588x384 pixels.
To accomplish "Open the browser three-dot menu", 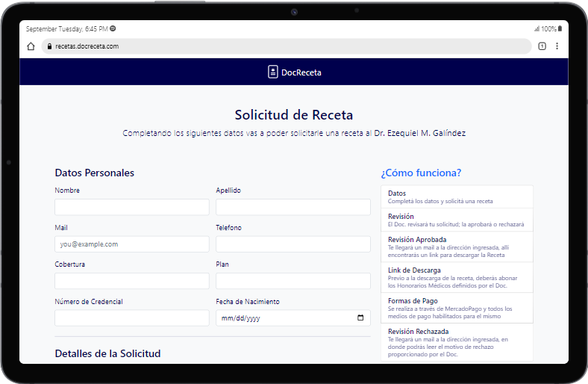I will 557,46.
